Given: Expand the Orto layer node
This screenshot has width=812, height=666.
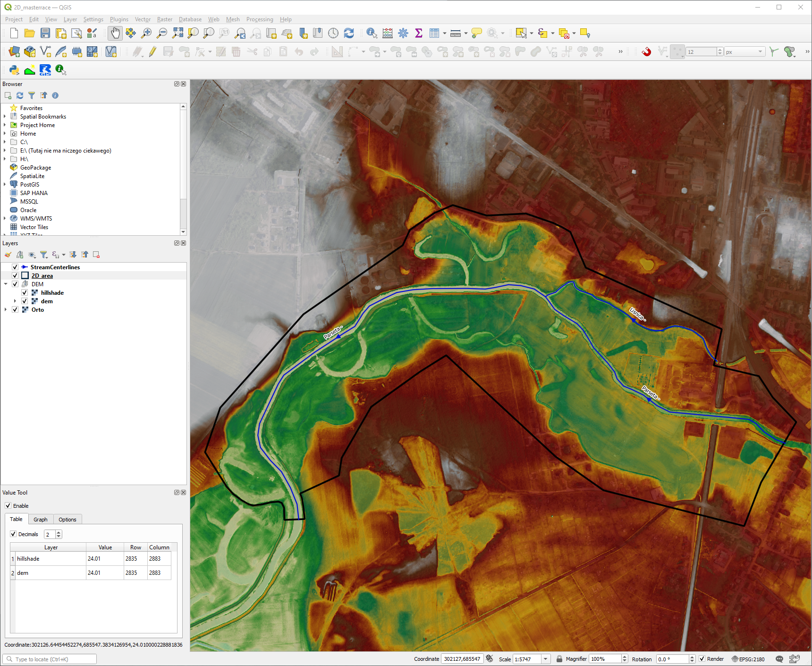Looking at the screenshot, I should (x=6, y=310).
